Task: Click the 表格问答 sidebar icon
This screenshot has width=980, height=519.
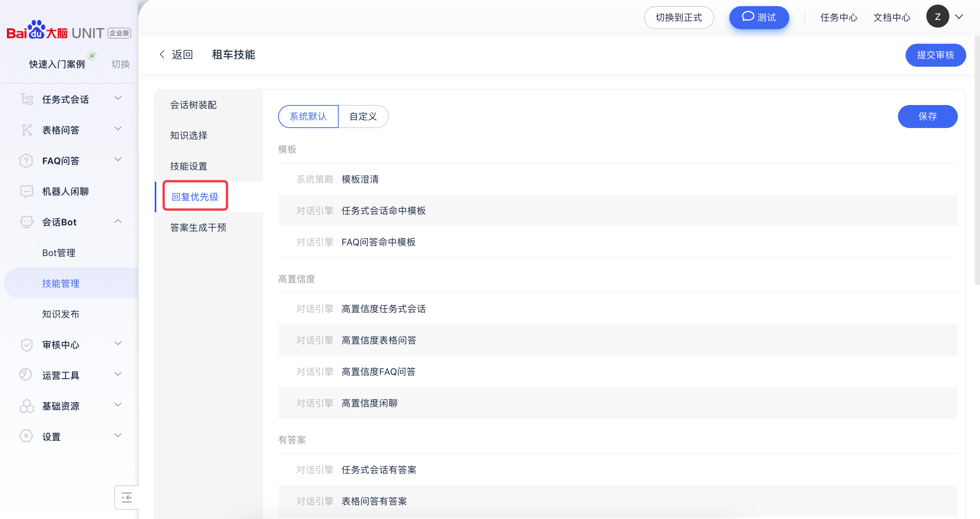Action: (27, 130)
